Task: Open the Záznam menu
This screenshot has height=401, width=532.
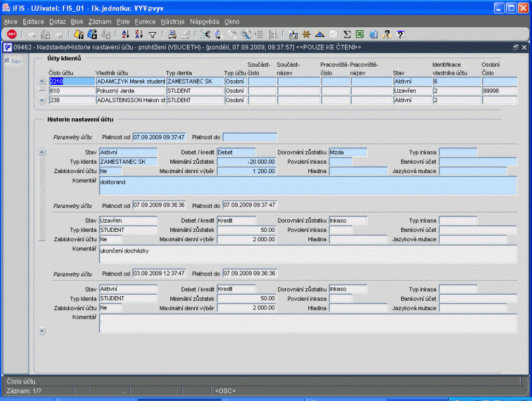Action: [x=99, y=22]
